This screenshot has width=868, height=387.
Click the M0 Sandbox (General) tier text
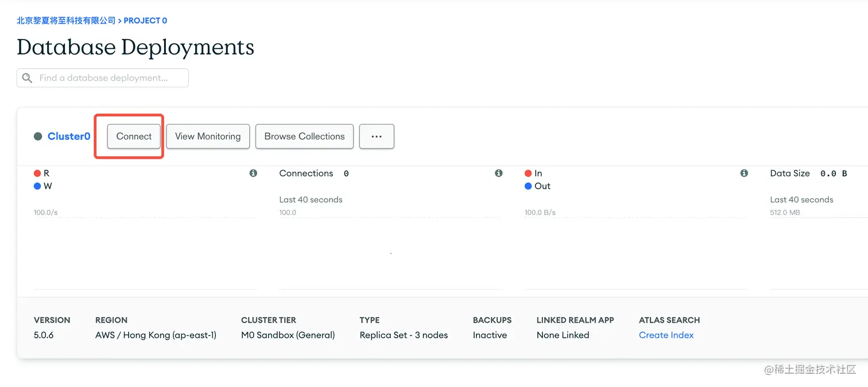tap(288, 335)
